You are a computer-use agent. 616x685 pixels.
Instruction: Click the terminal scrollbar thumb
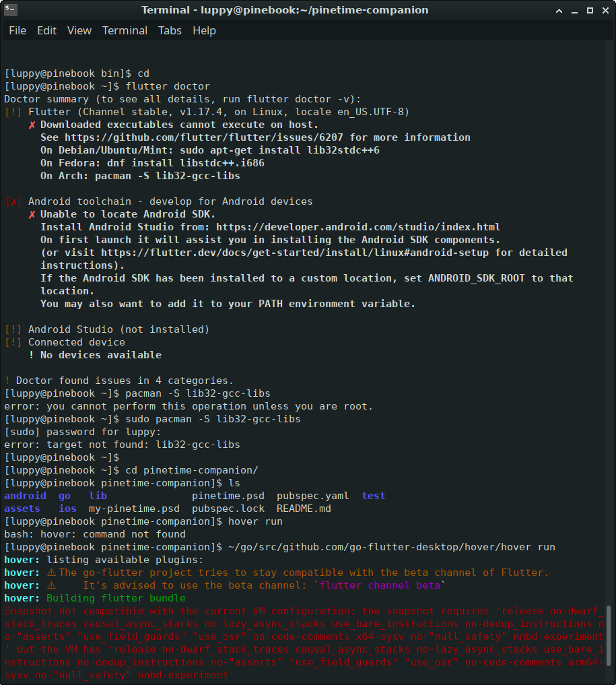(609, 643)
